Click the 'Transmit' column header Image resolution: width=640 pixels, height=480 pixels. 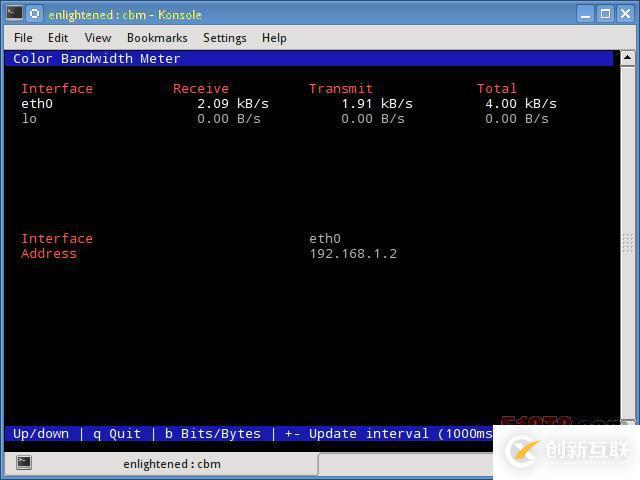(340, 89)
